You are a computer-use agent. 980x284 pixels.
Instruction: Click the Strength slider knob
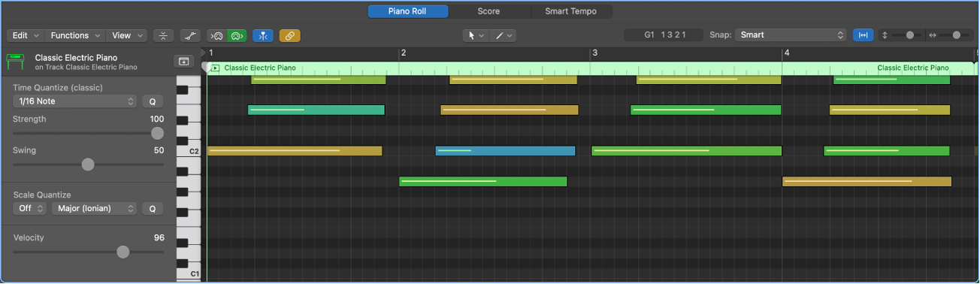click(x=157, y=133)
